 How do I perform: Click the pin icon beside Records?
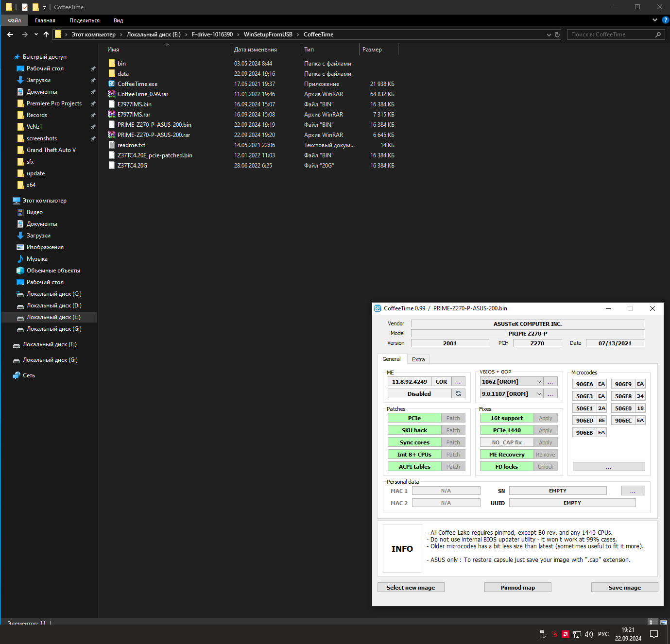[93, 115]
